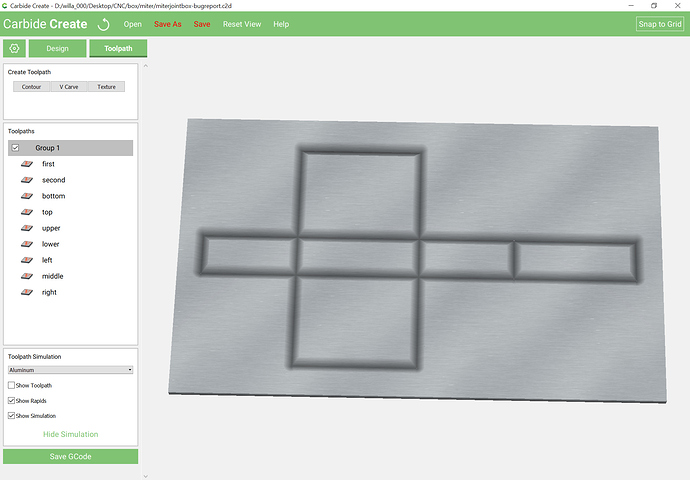Create a V Carve toolpath
Screen dimensions: 690x480
[x=69, y=87]
